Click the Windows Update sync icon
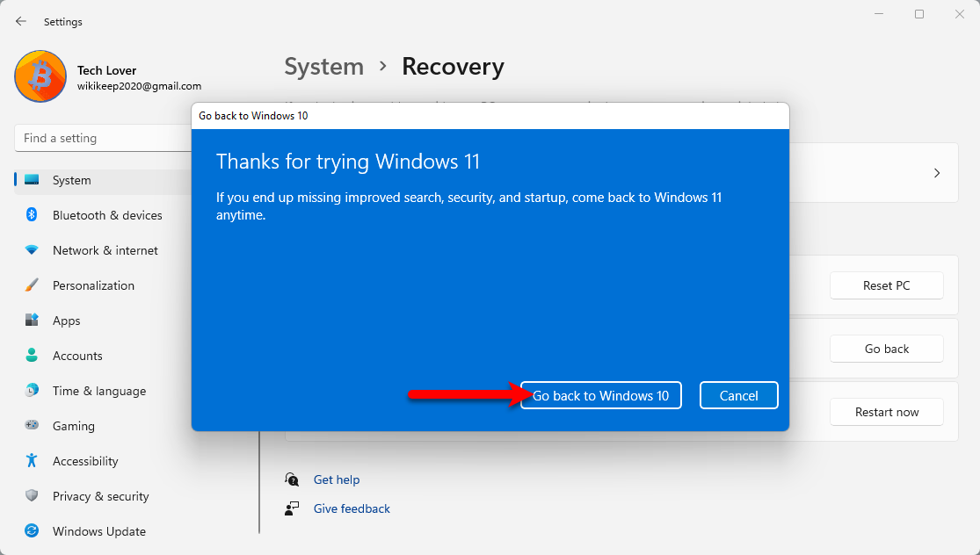This screenshot has height=555, width=980. [32, 531]
